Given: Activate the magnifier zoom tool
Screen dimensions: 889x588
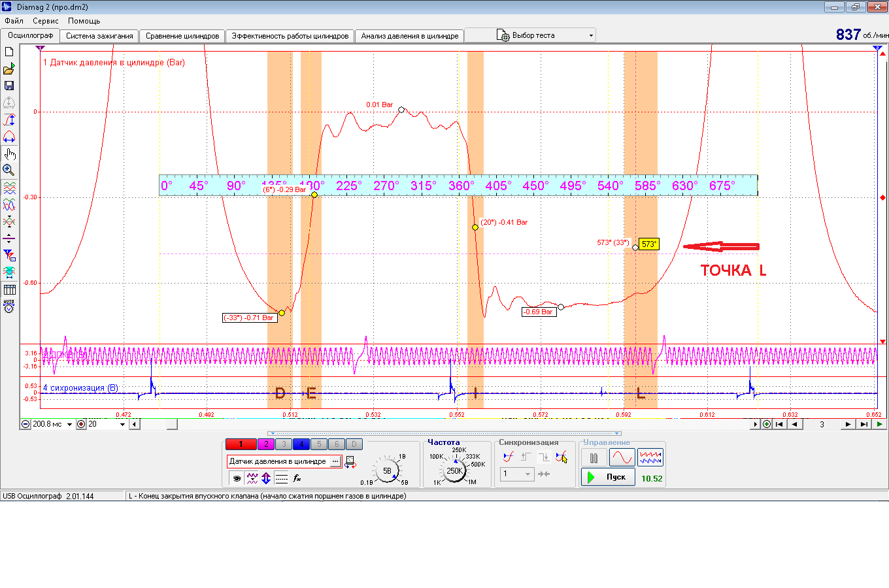Looking at the screenshot, I should point(9,171).
